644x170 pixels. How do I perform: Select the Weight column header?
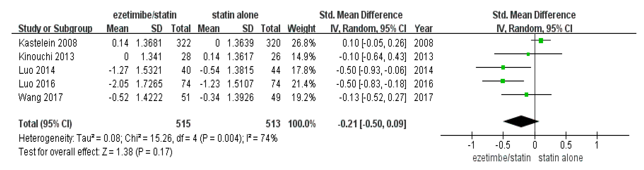pos(301,28)
